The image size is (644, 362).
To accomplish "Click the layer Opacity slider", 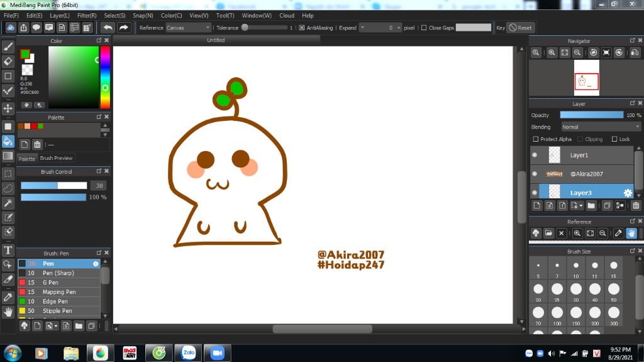I will [592, 115].
